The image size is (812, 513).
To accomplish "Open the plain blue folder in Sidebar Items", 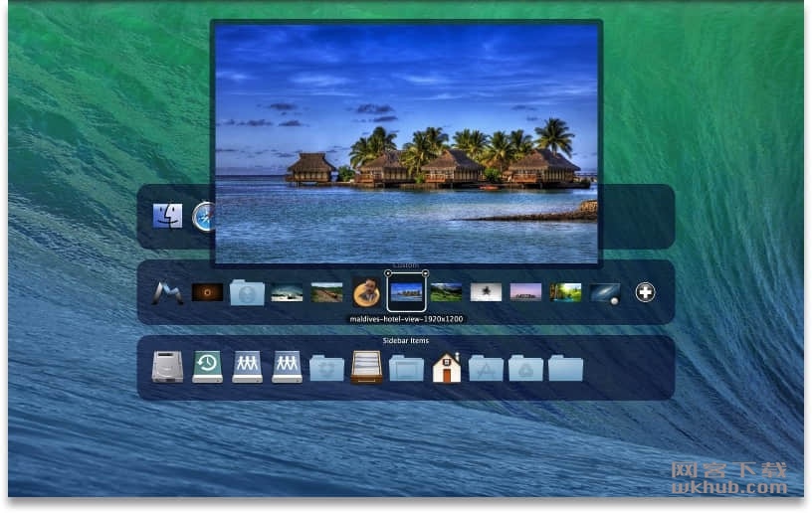I will (x=565, y=368).
